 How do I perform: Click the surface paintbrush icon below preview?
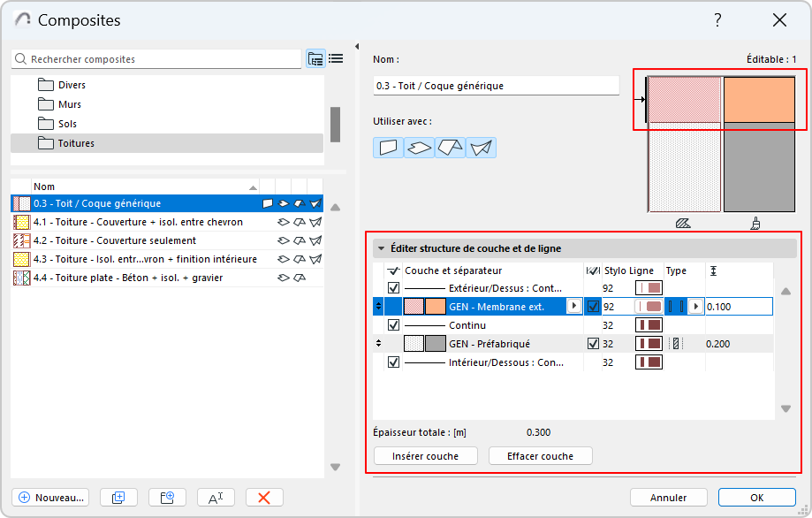click(x=755, y=224)
